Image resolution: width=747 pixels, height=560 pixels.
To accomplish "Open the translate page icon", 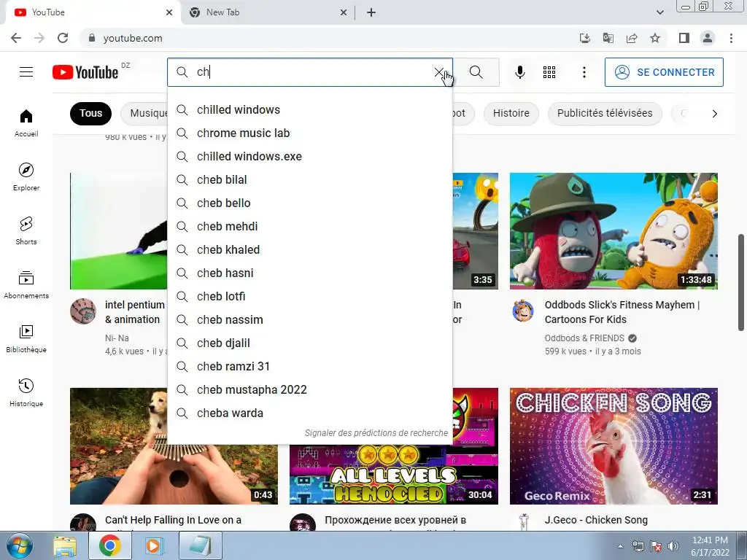I will pyautogui.click(x=608, y=38).
